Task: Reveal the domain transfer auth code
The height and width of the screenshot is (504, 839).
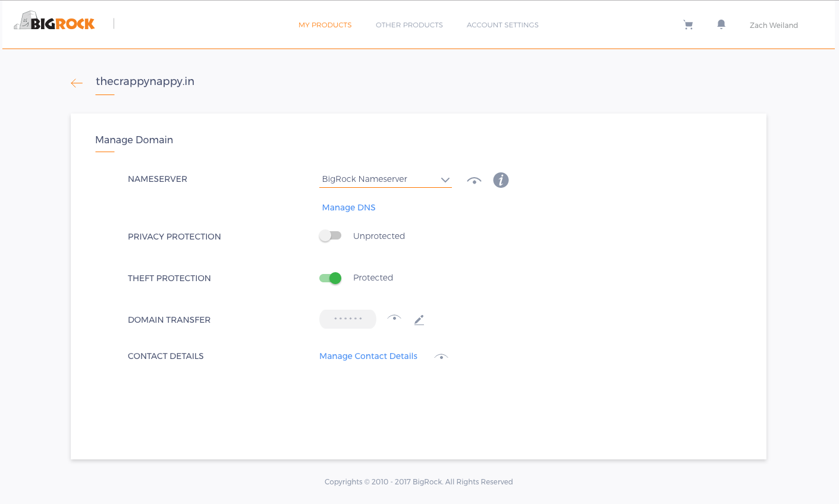Action: click(x=394, y=318)
